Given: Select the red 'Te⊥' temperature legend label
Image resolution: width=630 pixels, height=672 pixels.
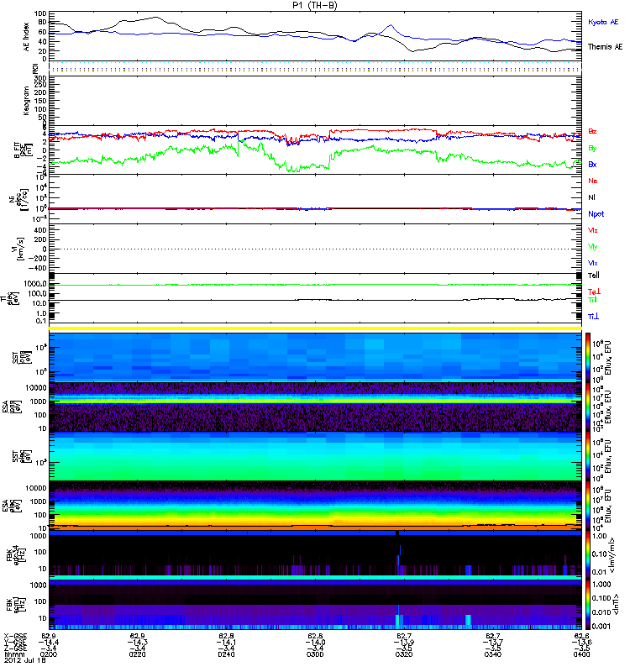Looking at the screenshot, I should (x=594, y=291).
